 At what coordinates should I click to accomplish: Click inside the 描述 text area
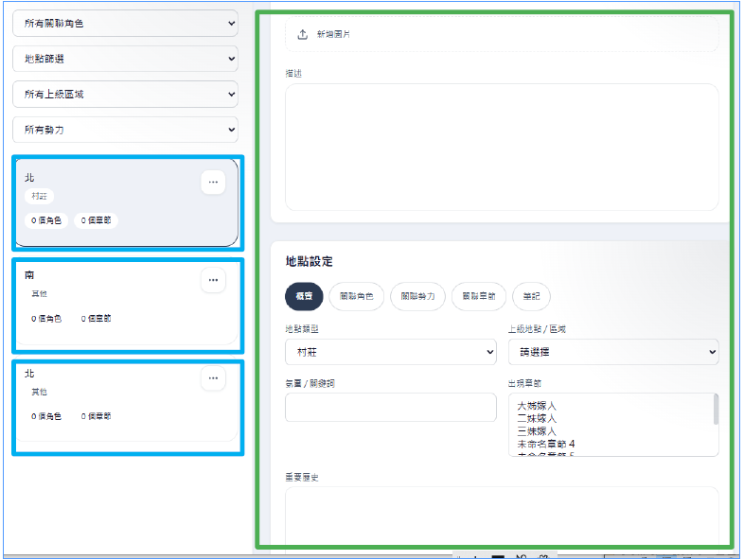[502, 147]
